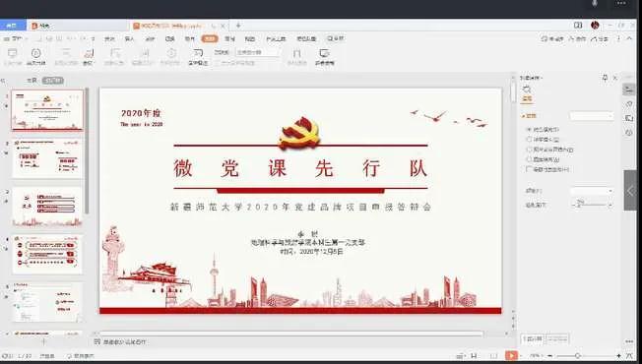This screenshot has width=642, height=364.
Task: Switch to the WPS home tab with orange logo
Action: point(40,26)
